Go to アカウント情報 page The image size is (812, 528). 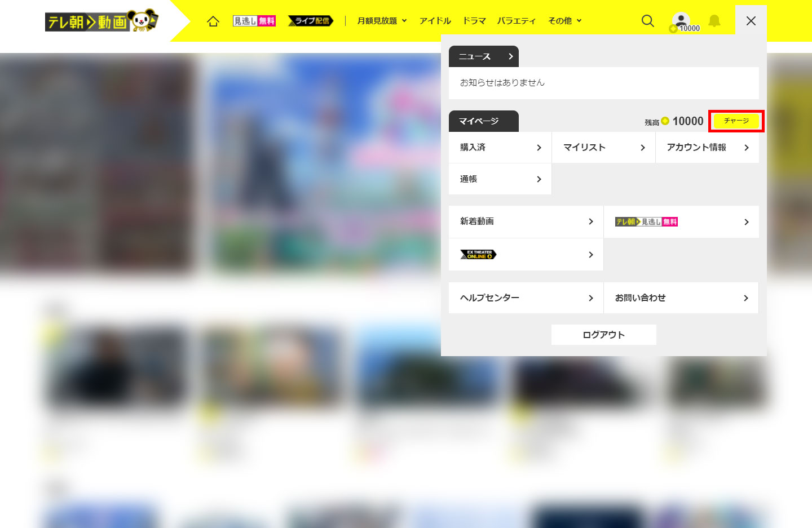click(707, 148)
